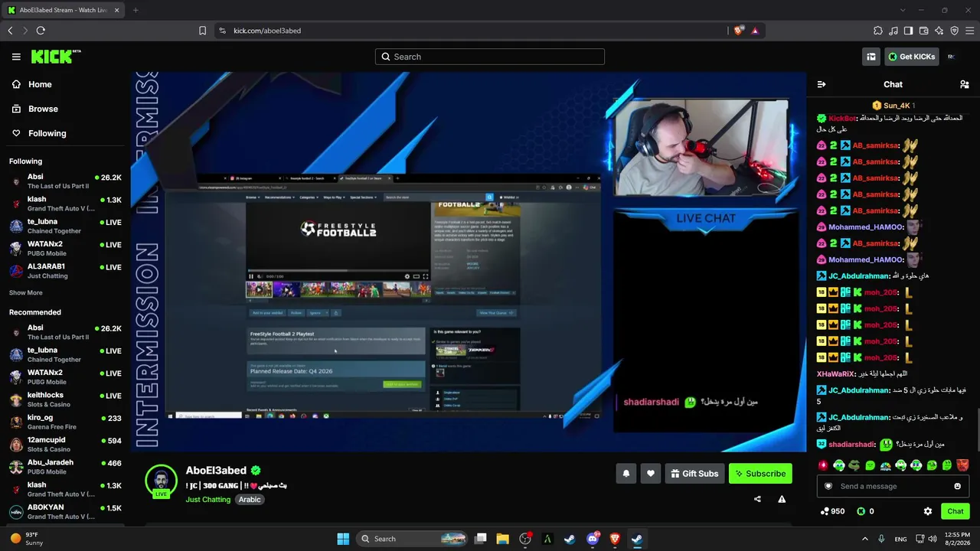Click the Gift Subs button
This screenshot has height=551, width=980.
click(x=694, y=474)
